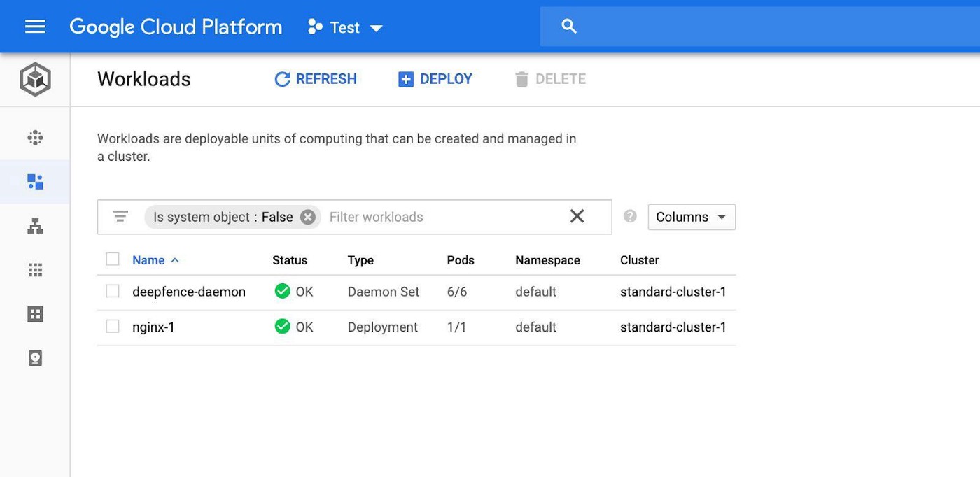Click REFRESH to reload workloads
Viewport: 980px width, 477px height.
pyautogui.click(x=315, y=79)
